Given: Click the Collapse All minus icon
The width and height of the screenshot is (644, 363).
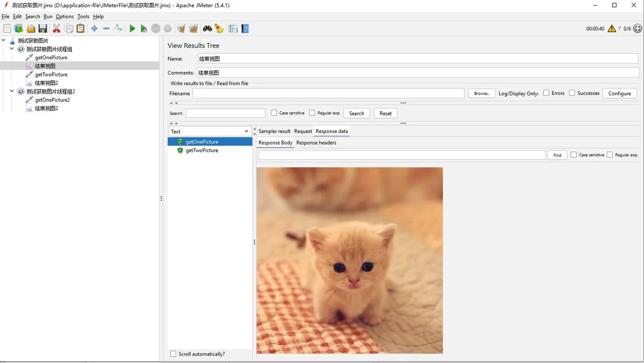Looking at the screenshot, I should coord(106,29).
